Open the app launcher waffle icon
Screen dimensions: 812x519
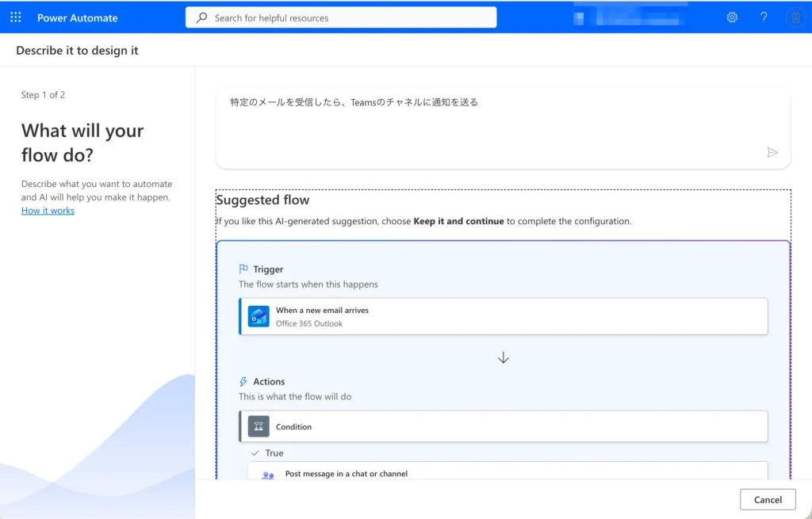click(16, 17)
